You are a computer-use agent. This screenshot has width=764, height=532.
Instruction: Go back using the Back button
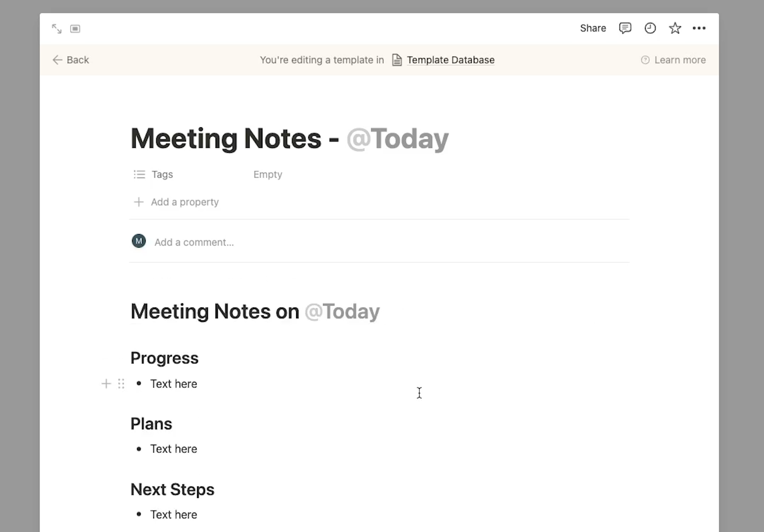pos(71,60)
